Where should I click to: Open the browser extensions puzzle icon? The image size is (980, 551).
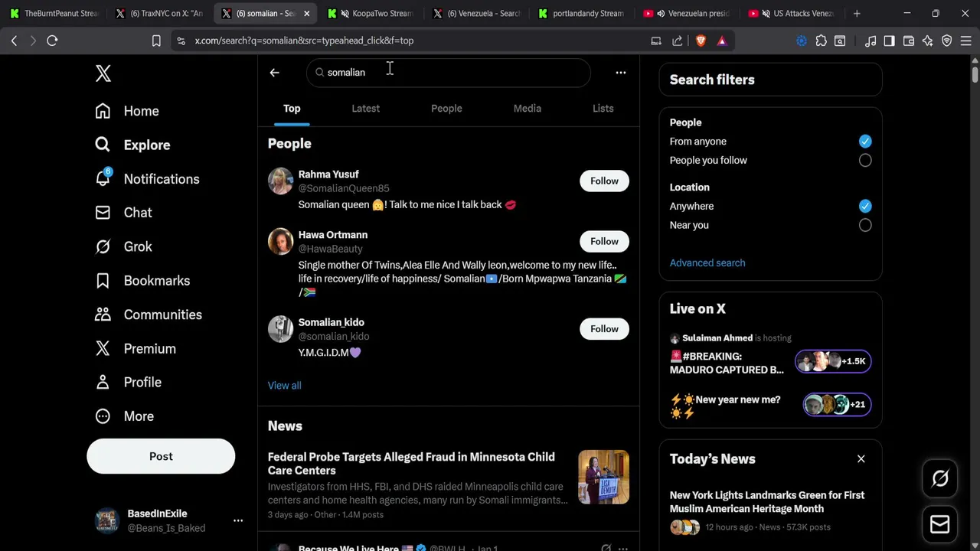[x=821, y=41]
